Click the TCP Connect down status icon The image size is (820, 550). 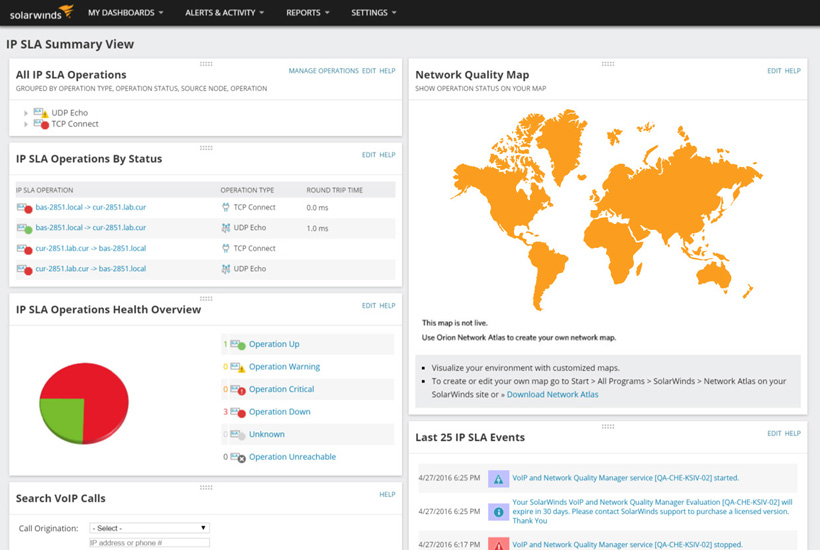tap(41, 124)
